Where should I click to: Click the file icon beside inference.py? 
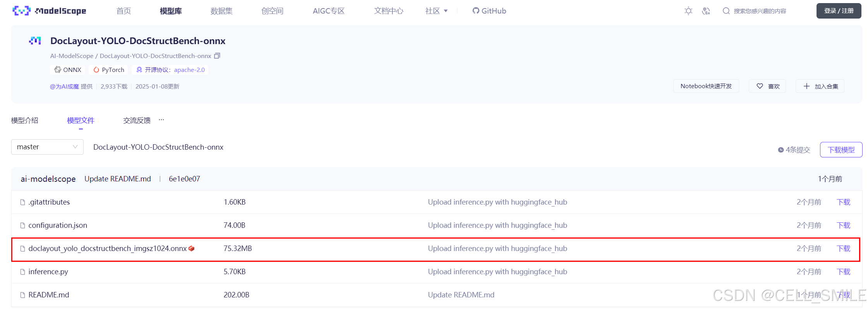22,272
